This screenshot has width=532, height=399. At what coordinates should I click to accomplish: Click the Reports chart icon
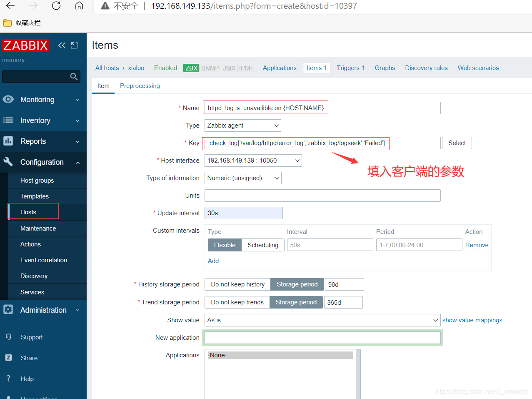pos(8,141)
